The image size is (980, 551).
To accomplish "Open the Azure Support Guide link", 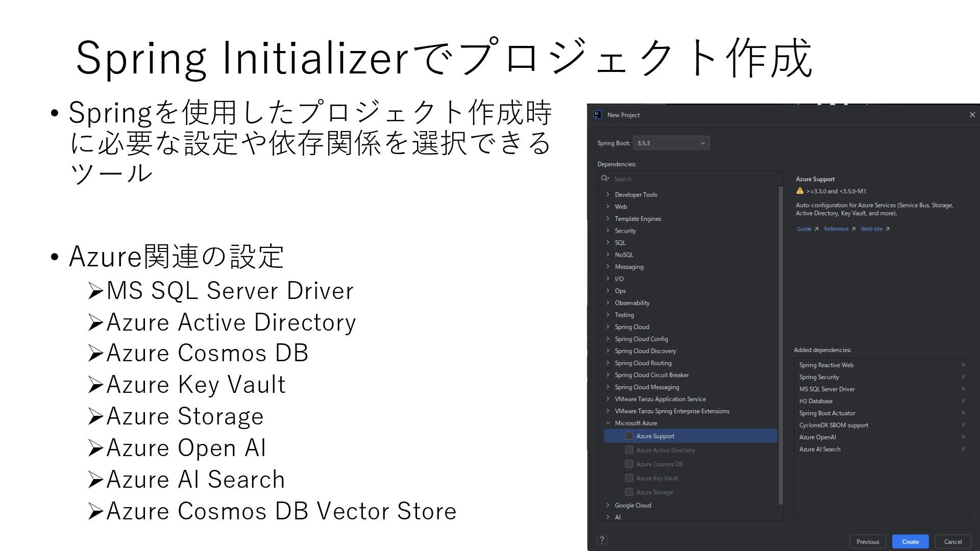I will pyautogui.click(x=807, y=229).
